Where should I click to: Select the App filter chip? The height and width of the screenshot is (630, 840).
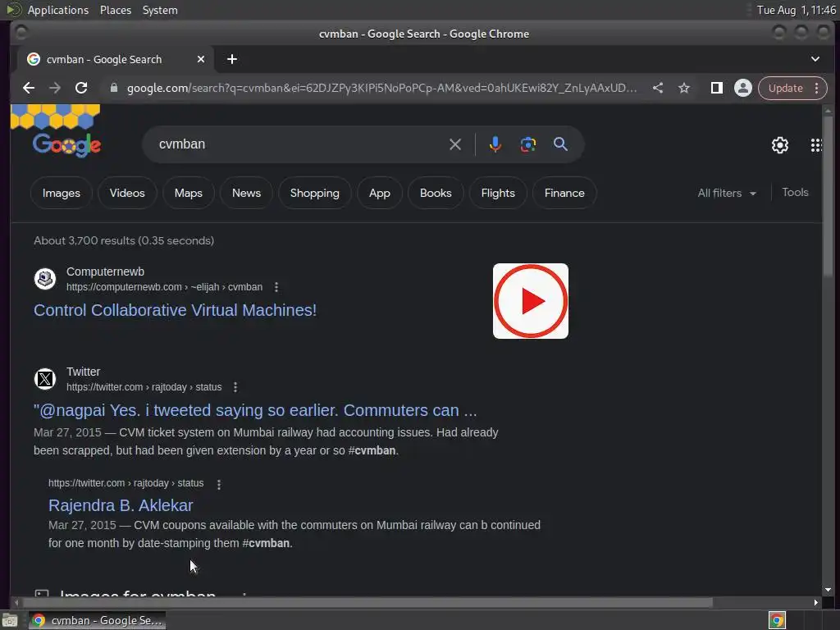pos(379,193)
